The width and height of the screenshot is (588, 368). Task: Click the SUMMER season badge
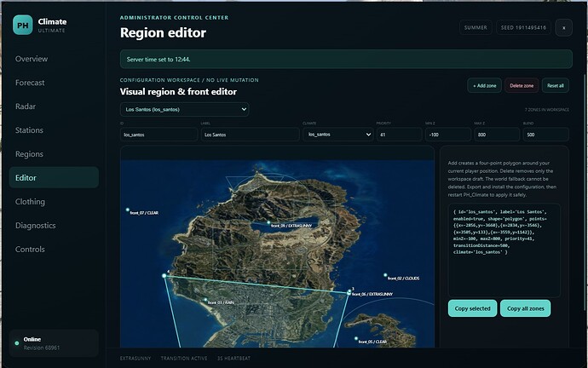tap(476, 28)
